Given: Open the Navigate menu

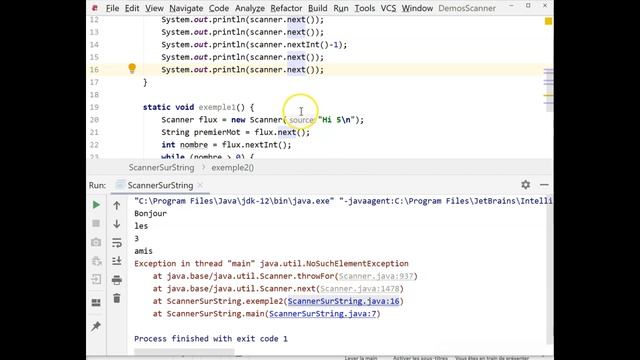Looking at the screenshot, I should [x=186, y=8].
